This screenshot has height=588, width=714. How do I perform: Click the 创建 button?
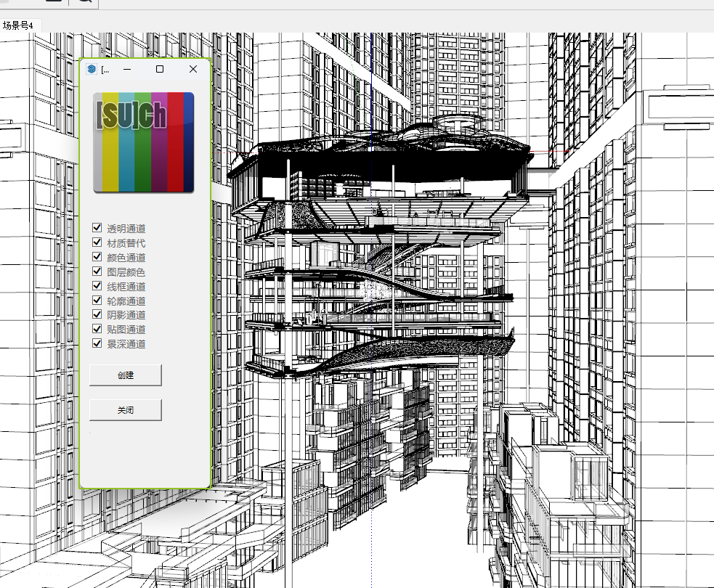125,375
